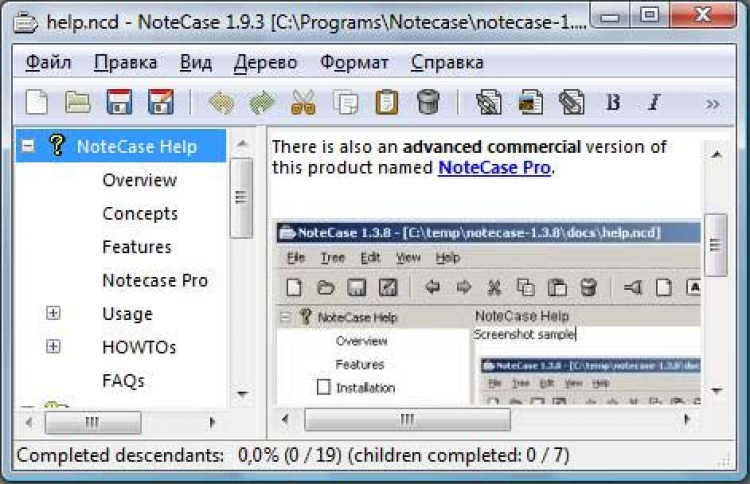The height and width of the screenshot is (484, 750).
Task: Click the Completed descendants status bar text
Action: (293, 455)
